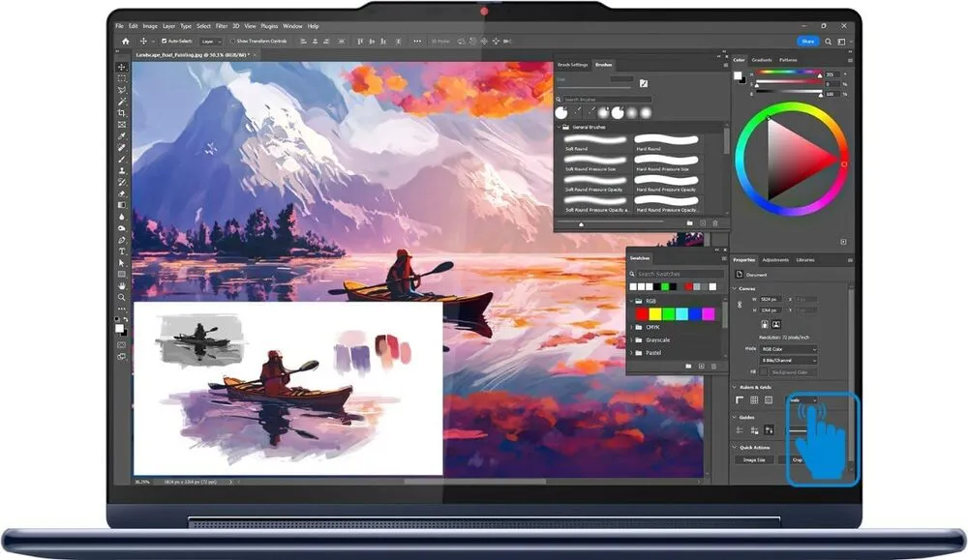Switch to the Gradients tab
968x560 pixels.
click(762, 60)
